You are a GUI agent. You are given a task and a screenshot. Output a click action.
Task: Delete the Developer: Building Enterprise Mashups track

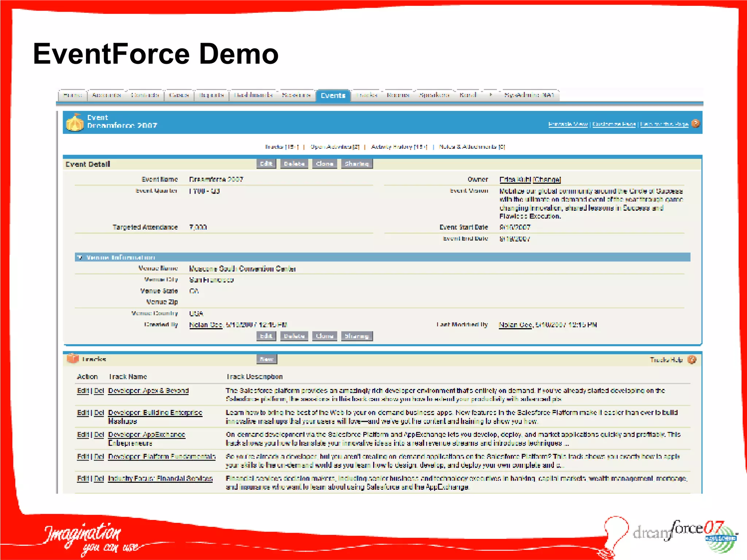pyautogui.click(x=99, y=413)
